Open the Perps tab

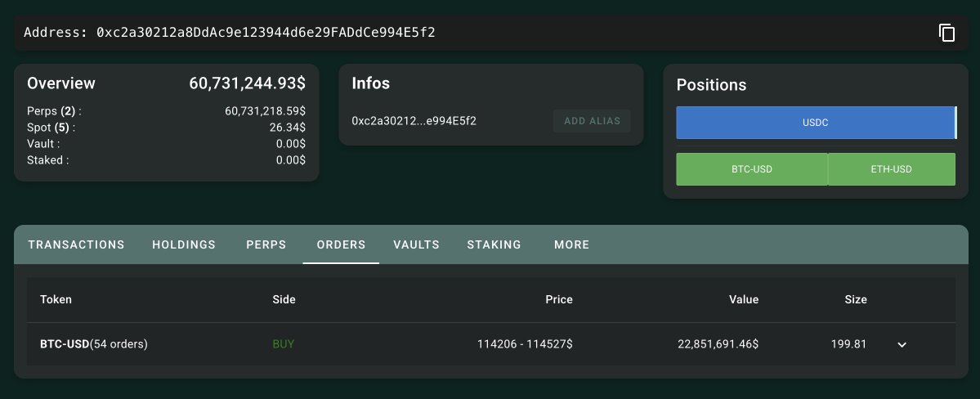point(266,244)
